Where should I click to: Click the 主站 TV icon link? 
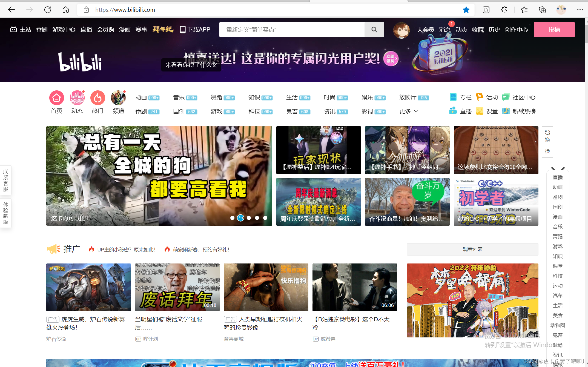(21, 30)
